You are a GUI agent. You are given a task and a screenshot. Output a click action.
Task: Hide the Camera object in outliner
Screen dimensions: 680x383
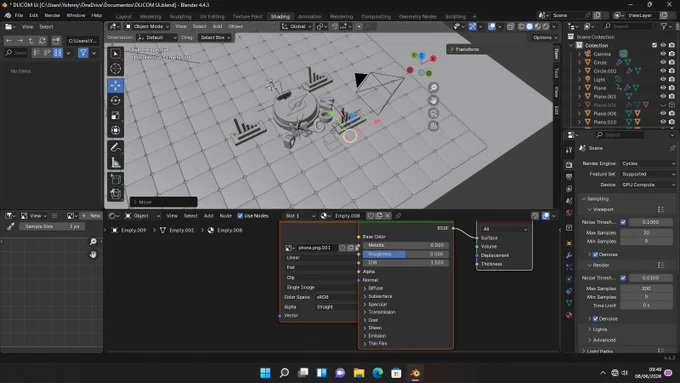click(x=663, y=54)
